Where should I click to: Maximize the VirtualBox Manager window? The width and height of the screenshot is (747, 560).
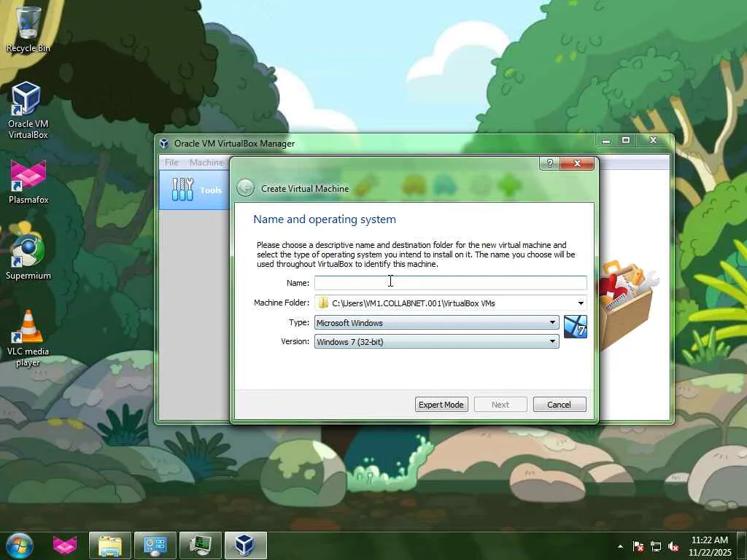pos(626,141)
